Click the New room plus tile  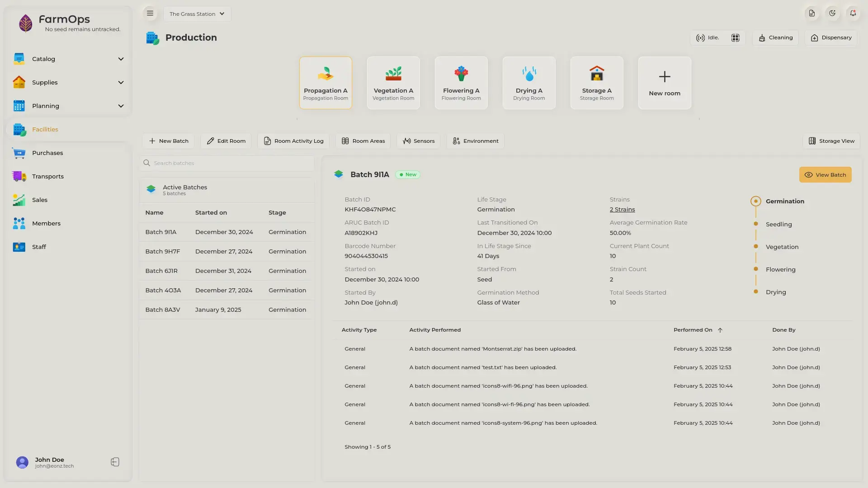665,83
